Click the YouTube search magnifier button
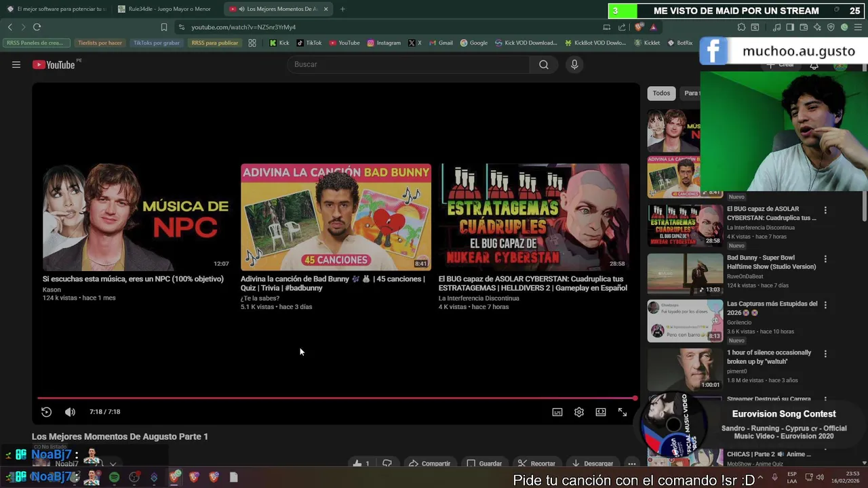 point(544,64)
